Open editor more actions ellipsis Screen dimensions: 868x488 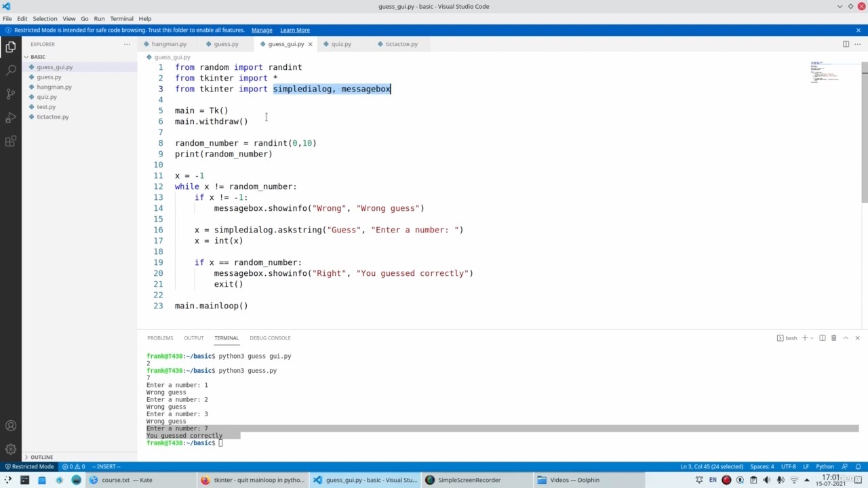[x=857, y=44]
